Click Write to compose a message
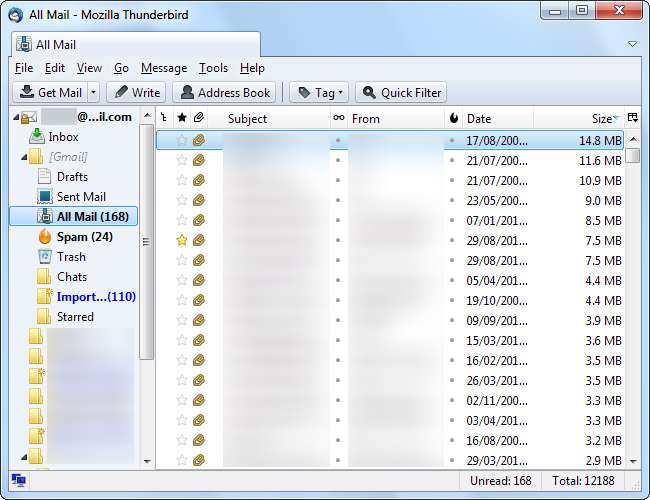 [x=136, y=92]
